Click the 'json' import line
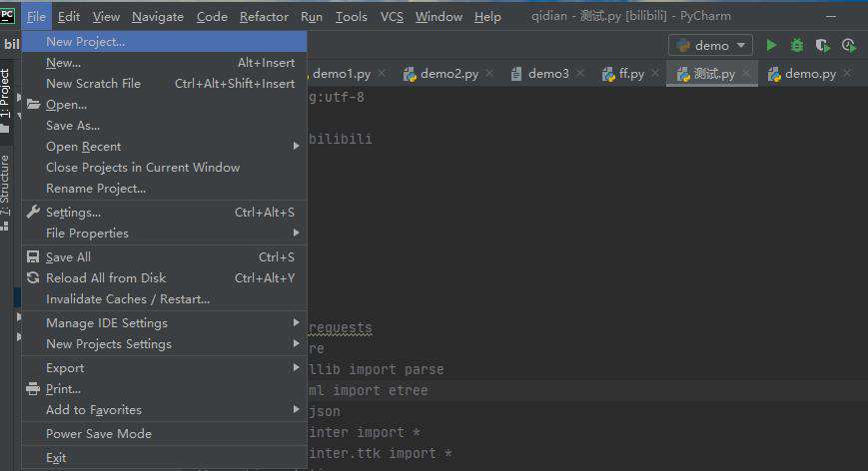Screen dimensions: 868x471 tap(325, 411)
